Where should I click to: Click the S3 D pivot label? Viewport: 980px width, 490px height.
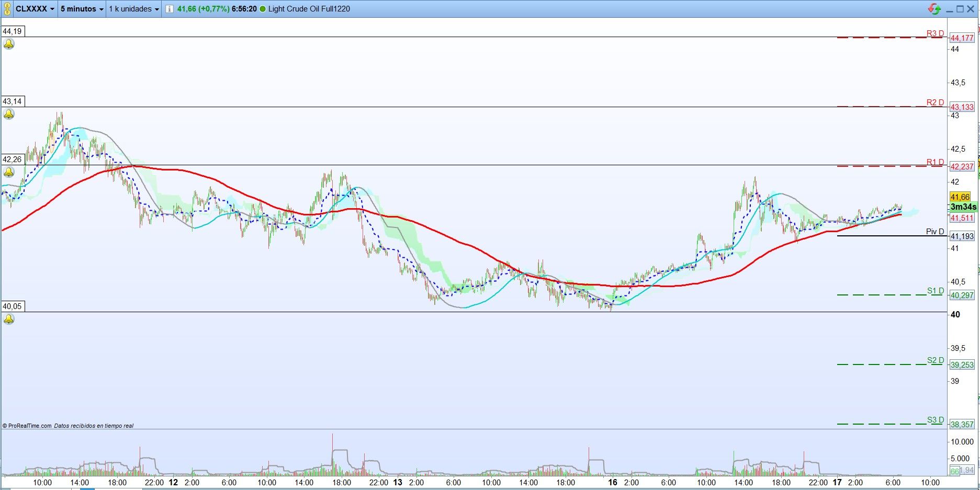click(x=936, y=420)
